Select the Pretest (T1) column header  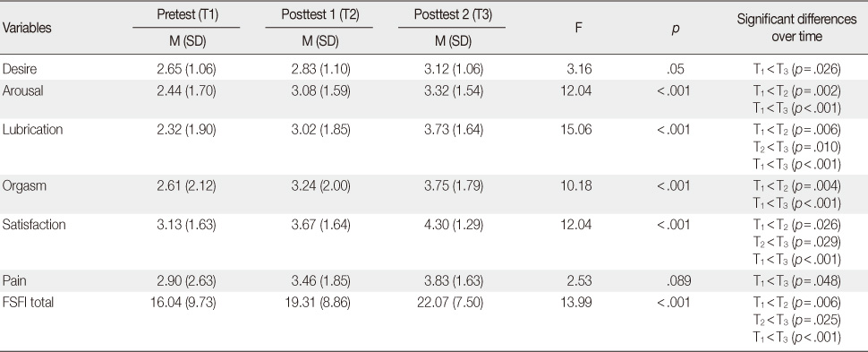pyautogui.click(x=186, y=15)
